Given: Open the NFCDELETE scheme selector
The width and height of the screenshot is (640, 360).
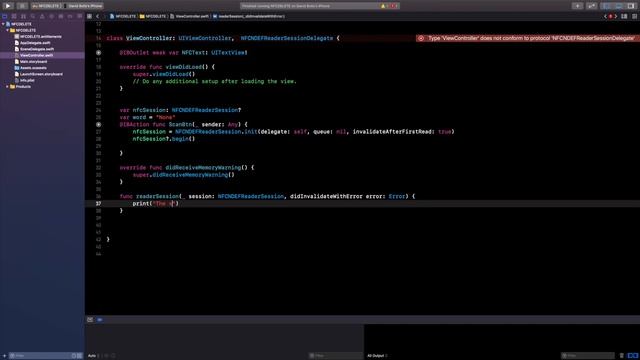Looking at the screenshot, I should click(46, 6).
